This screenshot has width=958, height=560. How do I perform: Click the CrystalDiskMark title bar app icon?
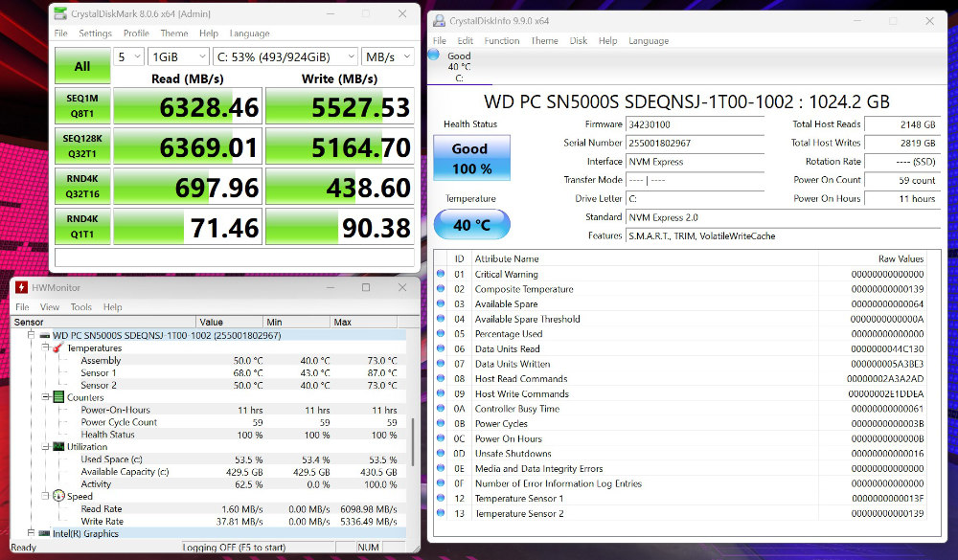(59, 13)
